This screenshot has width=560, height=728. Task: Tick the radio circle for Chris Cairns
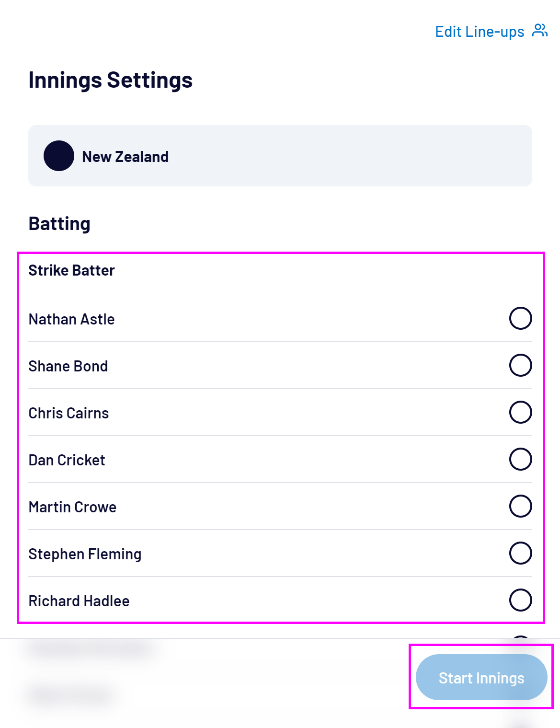[x=520, y=412]
